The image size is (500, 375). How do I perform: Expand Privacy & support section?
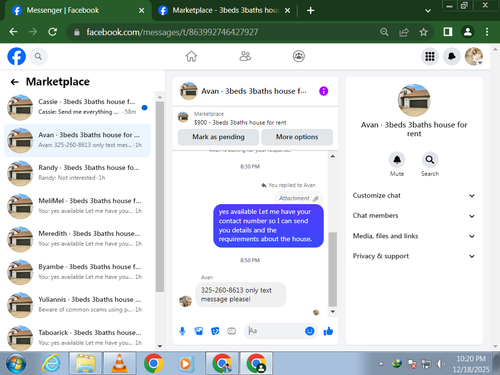[x=414, y=256]
